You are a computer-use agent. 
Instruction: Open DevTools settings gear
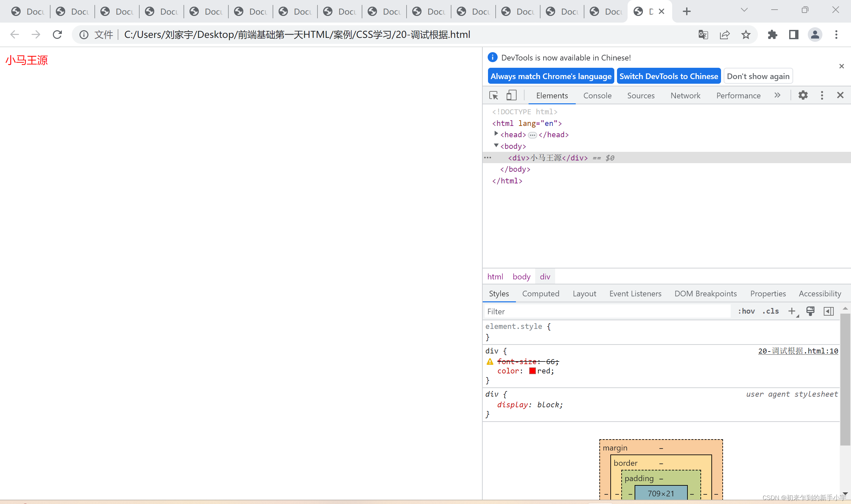[803, 95]
